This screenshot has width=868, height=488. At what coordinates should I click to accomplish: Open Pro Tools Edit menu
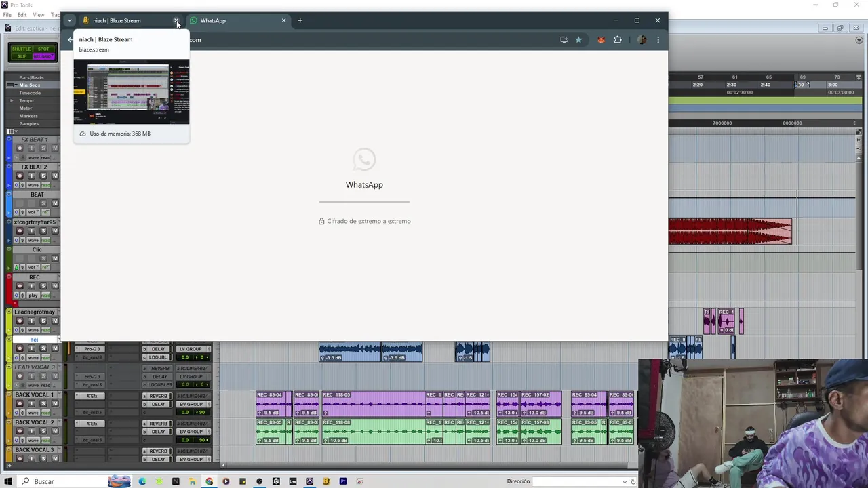pos(22,15)
